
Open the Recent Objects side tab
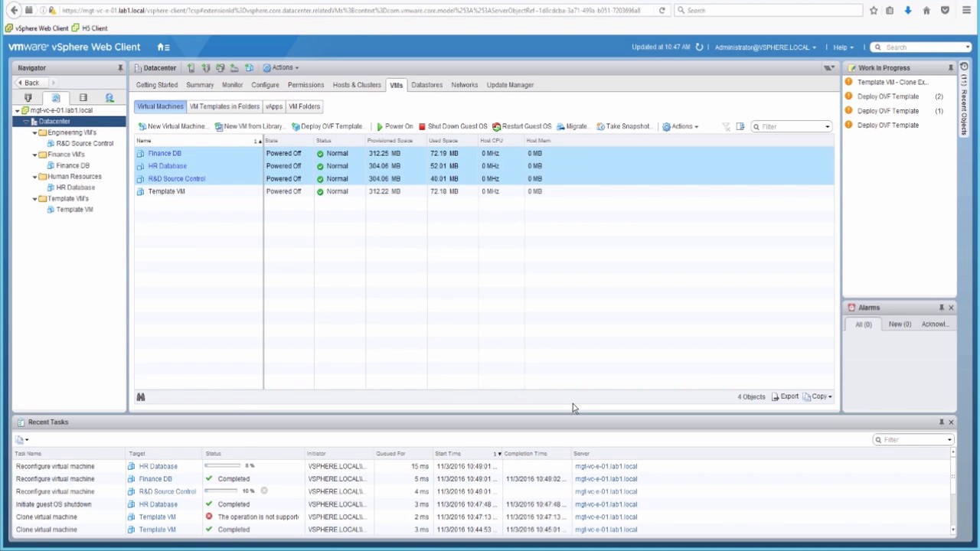pos(964,99)
